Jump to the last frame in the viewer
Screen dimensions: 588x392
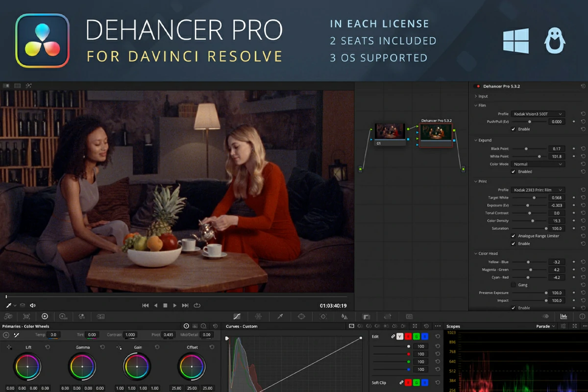(x=185, y=305)
